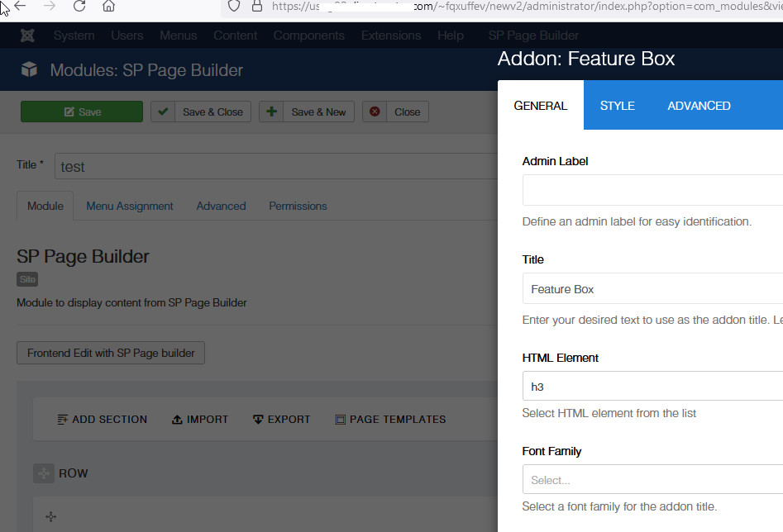Open the Extensions menu

pyautogui.click(x=390, y=36)
